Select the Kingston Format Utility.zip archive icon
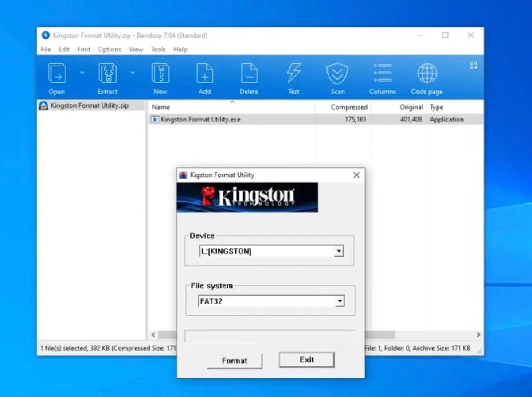This screenshot has height=397, width=532. pyautogui.click(x=43, y=105)
